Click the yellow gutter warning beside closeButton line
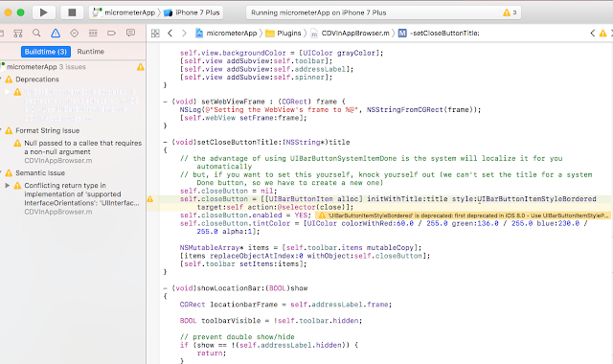Viewport: 613px width, 364px height. point(150,199)
